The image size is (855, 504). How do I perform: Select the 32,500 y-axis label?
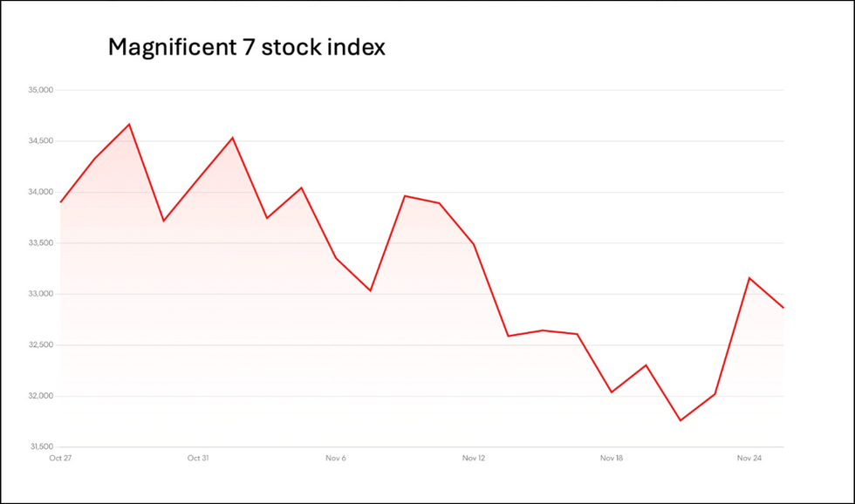[x=41, y=345]
